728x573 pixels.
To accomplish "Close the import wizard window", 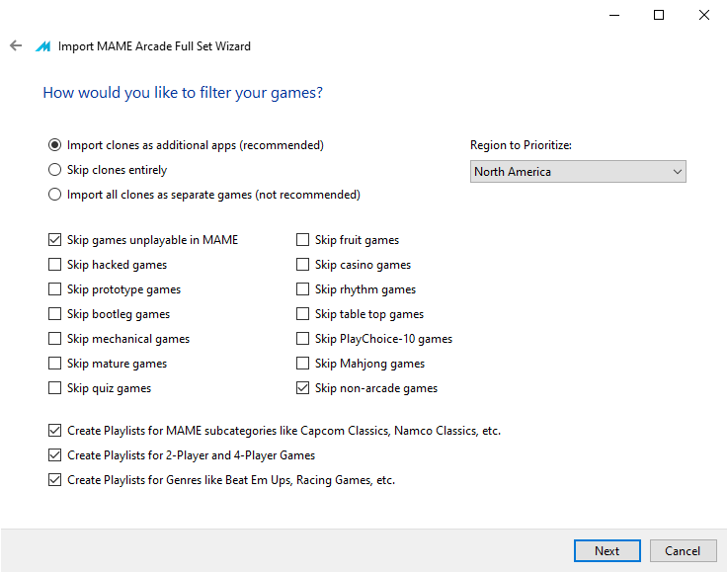I will 704,16.
